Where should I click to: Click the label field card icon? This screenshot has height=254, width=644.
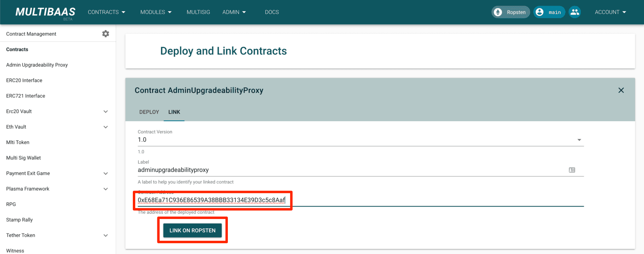(x=572, y=170)
